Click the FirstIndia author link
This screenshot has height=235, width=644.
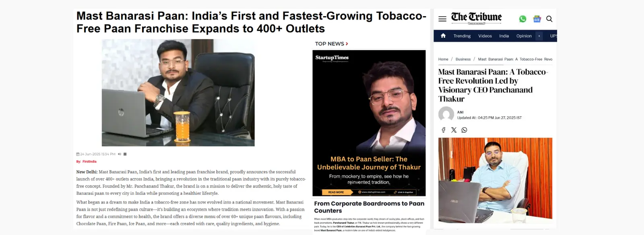89,161
